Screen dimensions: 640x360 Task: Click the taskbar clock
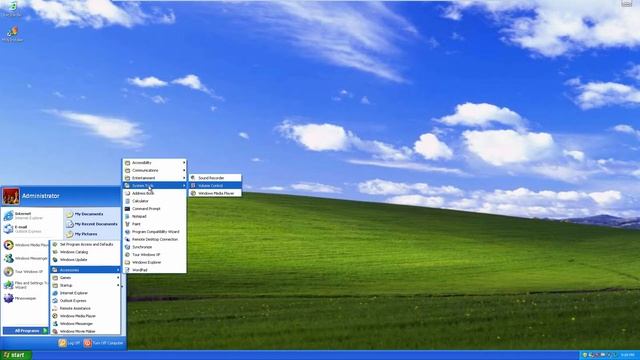click(x=628, y=355)
